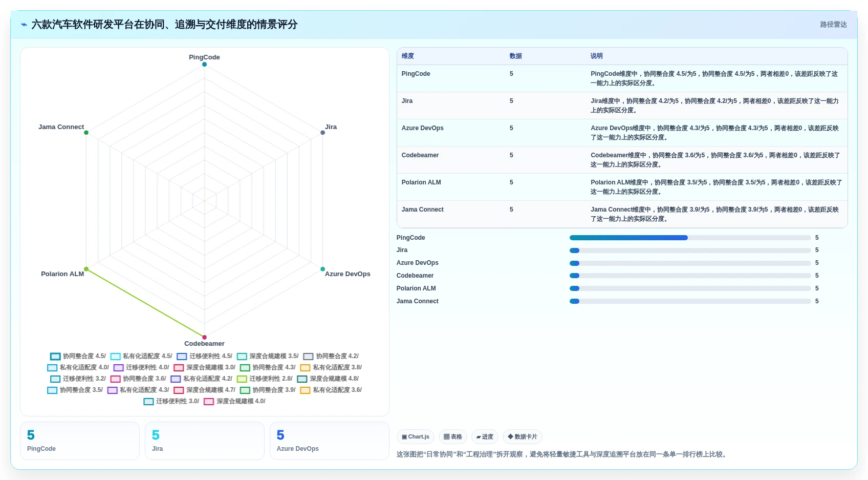This screenshot has height=480, width=868.
Task: Click the Codebeamer point at radar bottom
Action: coord(204,337)
